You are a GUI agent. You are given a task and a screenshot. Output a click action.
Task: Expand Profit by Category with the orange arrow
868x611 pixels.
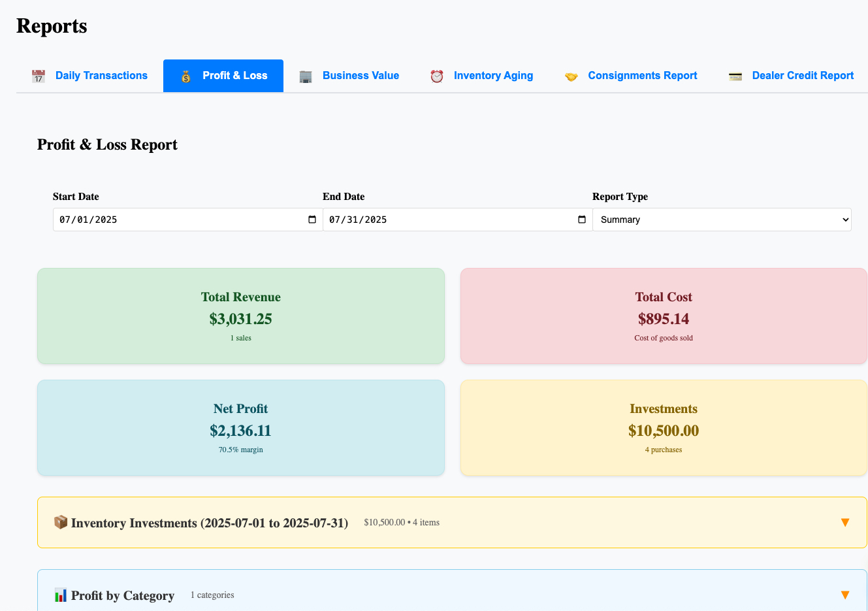(845, 595)
